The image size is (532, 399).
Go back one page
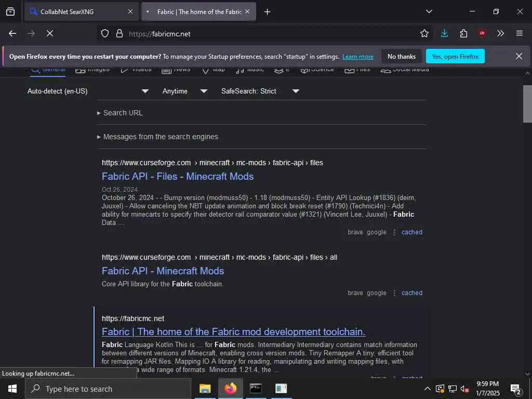[x=12, y=33]
